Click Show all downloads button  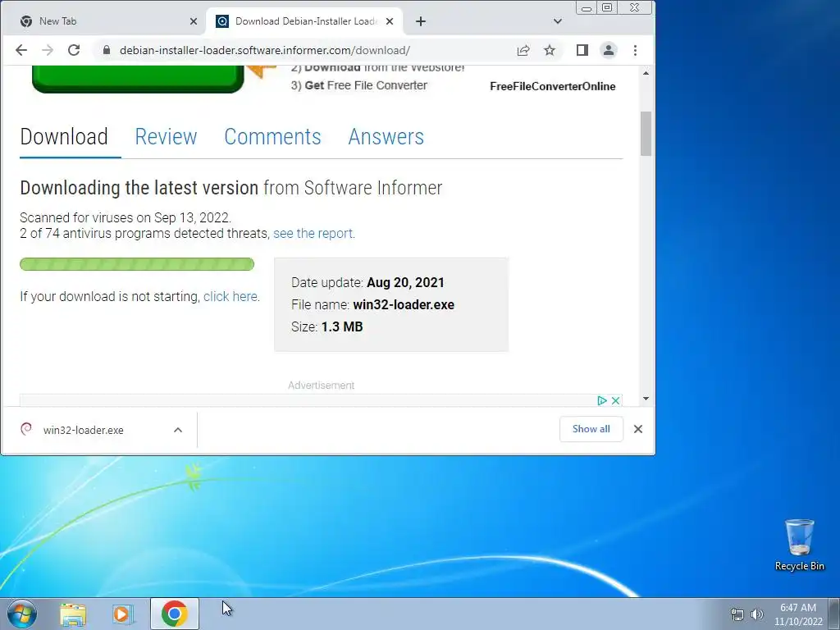(x=591, y=429)
